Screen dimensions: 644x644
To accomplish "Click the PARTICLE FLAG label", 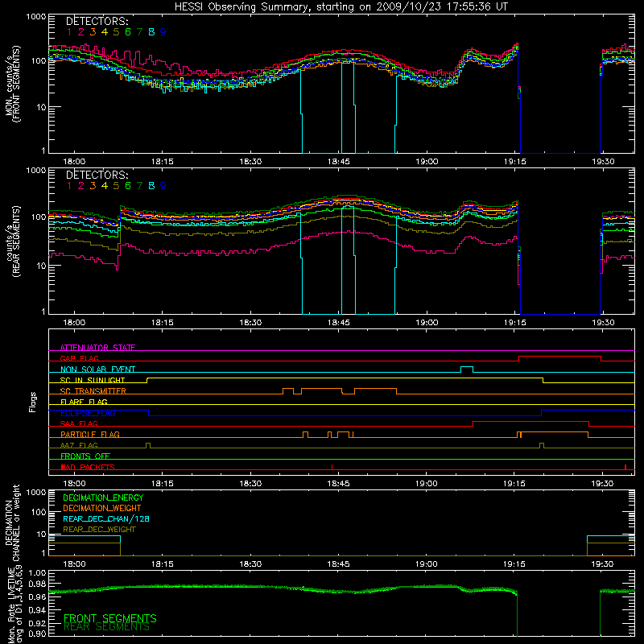I will tap(90, 435).
